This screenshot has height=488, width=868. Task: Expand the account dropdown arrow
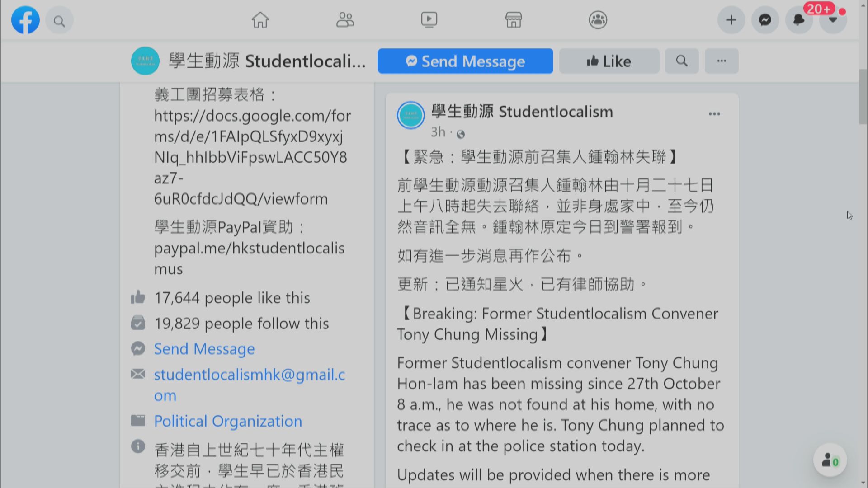(x=833, y=20)
